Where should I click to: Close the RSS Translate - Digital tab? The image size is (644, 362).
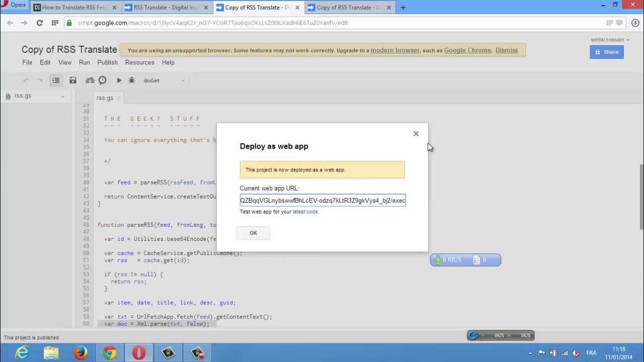click(206, 8)
